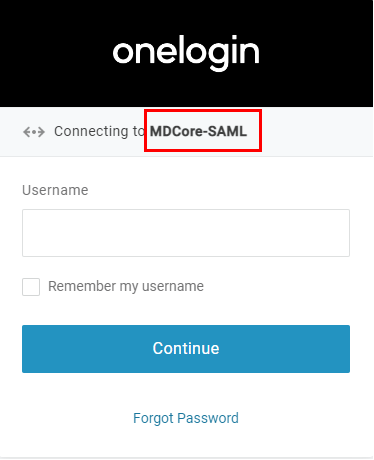Click the black onelogin header banner
374x460 pixels.
click(186, 53)
